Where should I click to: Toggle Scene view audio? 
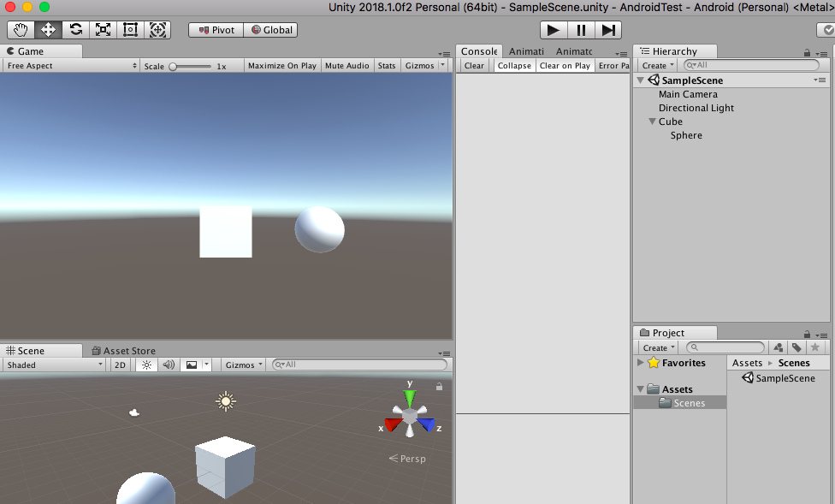coord(169,365)
